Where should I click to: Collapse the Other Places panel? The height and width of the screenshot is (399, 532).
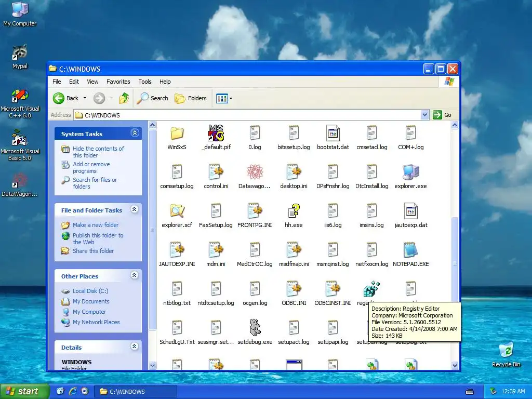[x=135, y=275]
